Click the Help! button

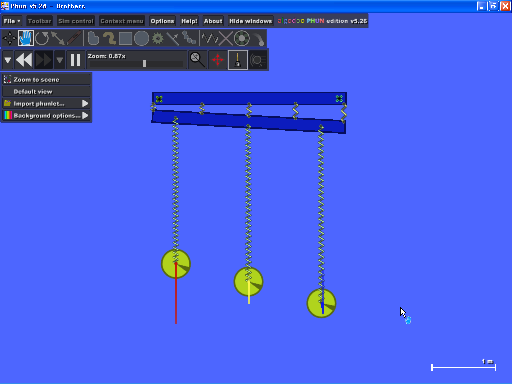tap(189, 21)
